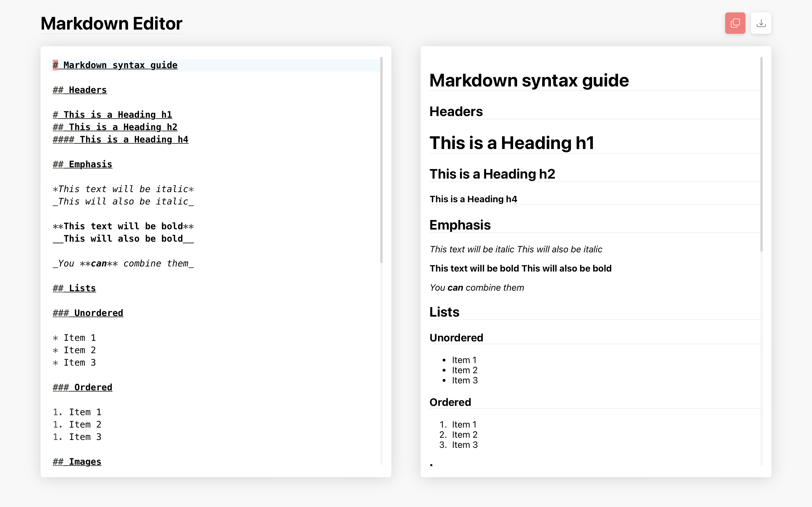Click the '## Headers' line in editor
The width and height of the screenshot is (812, 507).
coord(80,90)
